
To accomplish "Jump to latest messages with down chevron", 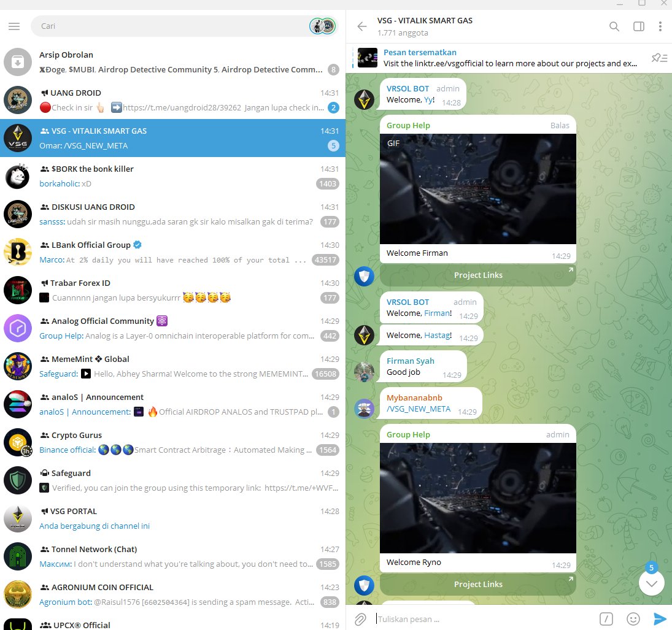I will click(x=651, y=583).
